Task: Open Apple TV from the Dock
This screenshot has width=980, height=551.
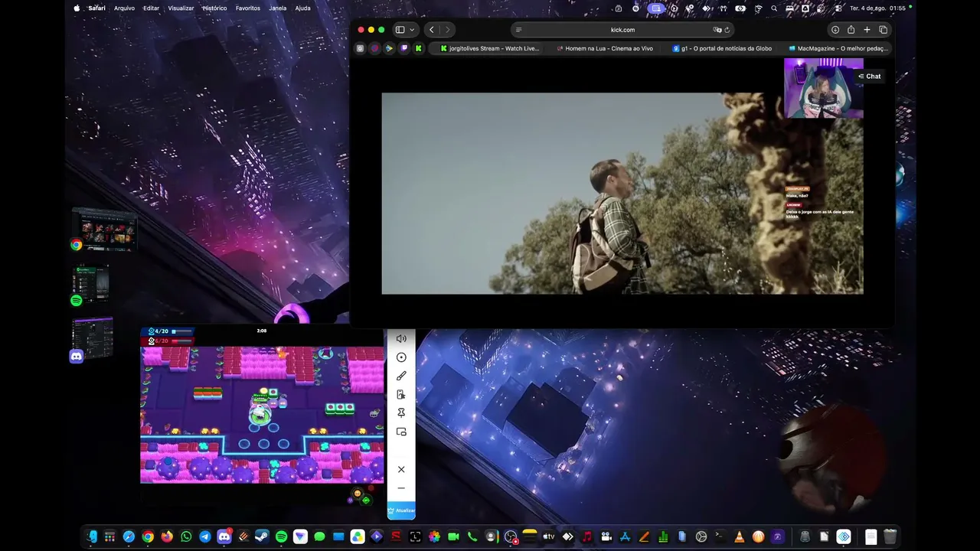Action: [x=549, y=536]
